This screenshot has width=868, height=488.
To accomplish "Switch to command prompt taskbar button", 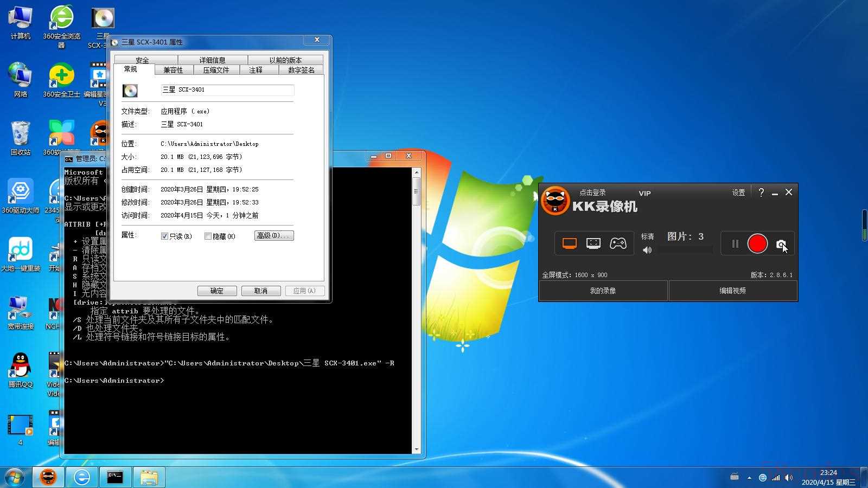I will [115, 477].
